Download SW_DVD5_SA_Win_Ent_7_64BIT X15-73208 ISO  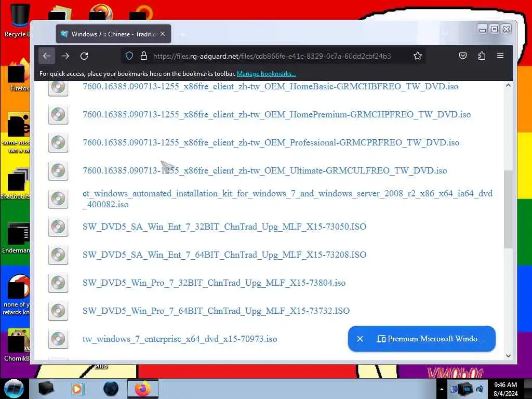point(224,255)
